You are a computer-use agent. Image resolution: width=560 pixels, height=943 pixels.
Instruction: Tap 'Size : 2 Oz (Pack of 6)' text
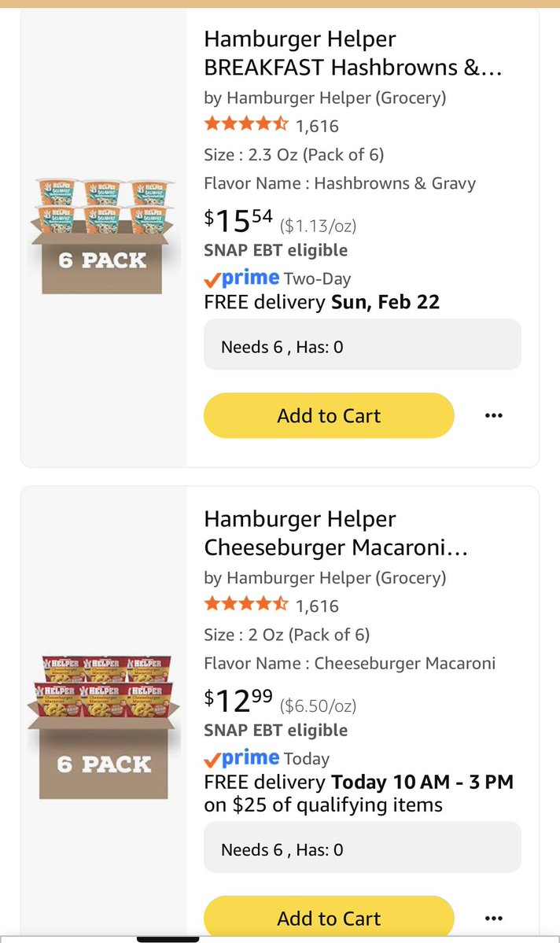286,635
